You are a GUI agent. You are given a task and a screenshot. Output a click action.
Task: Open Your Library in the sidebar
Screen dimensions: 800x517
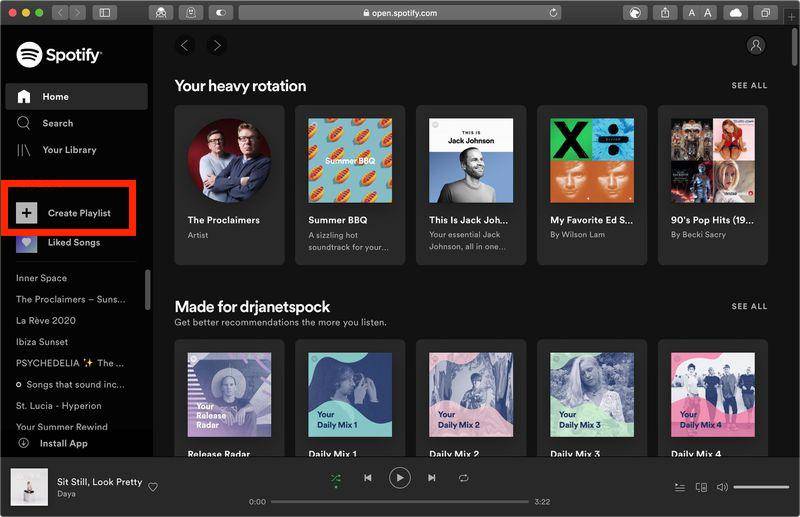69,150
